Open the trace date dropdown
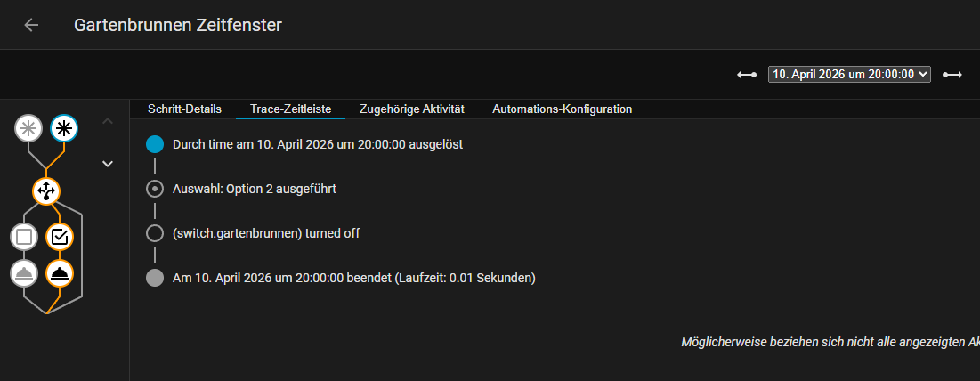 848,76
